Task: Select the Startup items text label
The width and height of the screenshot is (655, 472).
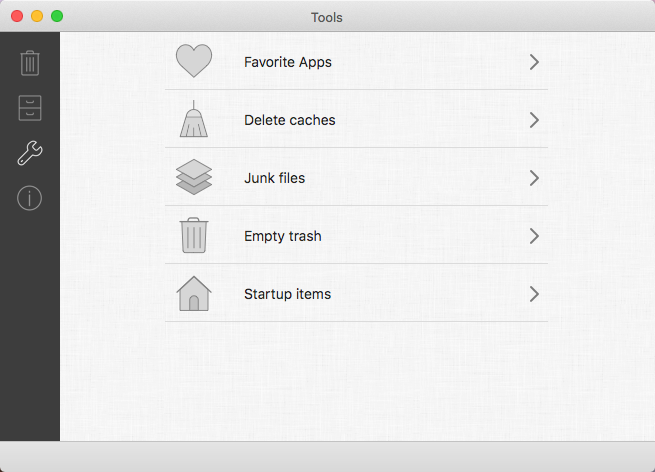Action: [x=287, y=294]
